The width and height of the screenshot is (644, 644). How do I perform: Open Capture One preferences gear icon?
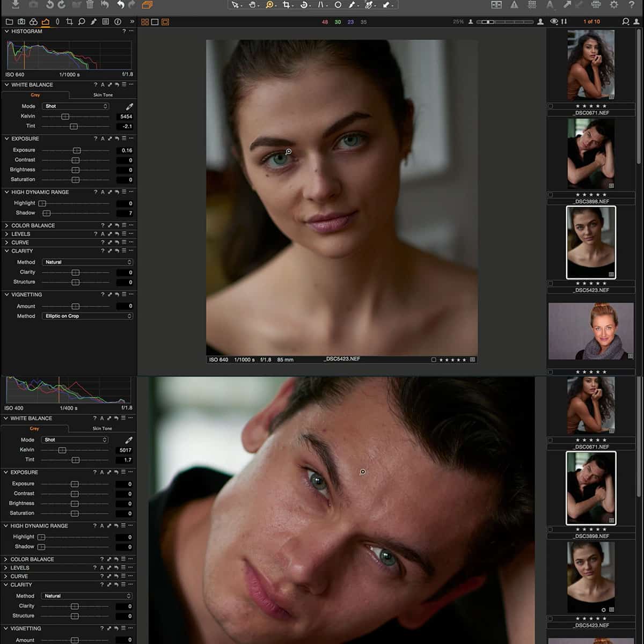(614, 5)
